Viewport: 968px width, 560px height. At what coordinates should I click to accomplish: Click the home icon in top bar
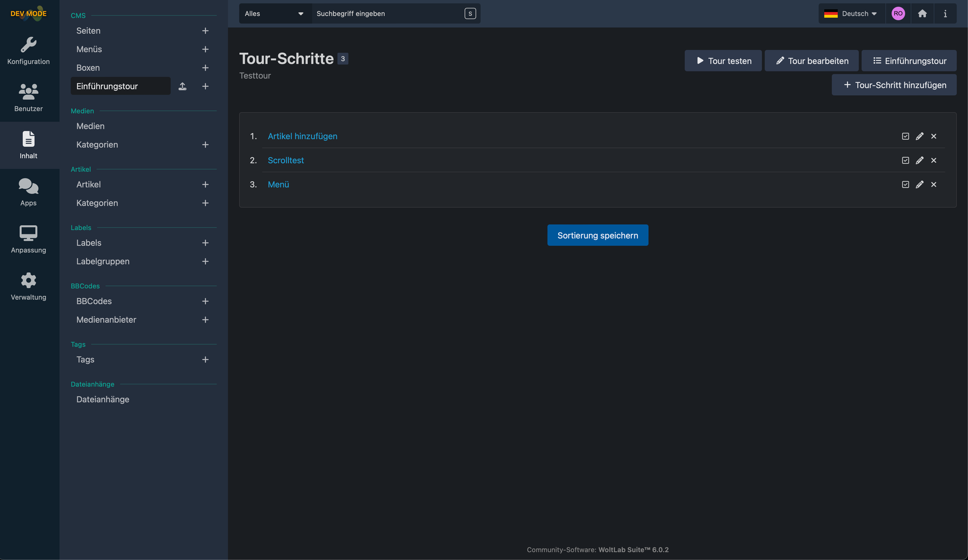coord(922,14)
